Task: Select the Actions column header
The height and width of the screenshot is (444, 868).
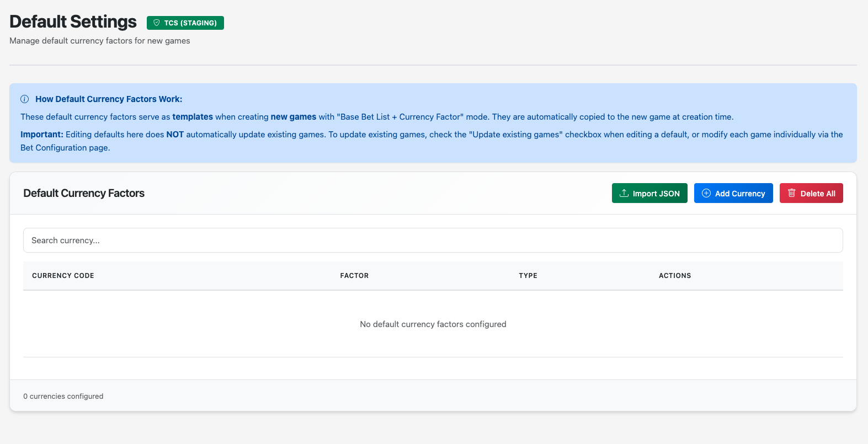Action: [674, 276]
